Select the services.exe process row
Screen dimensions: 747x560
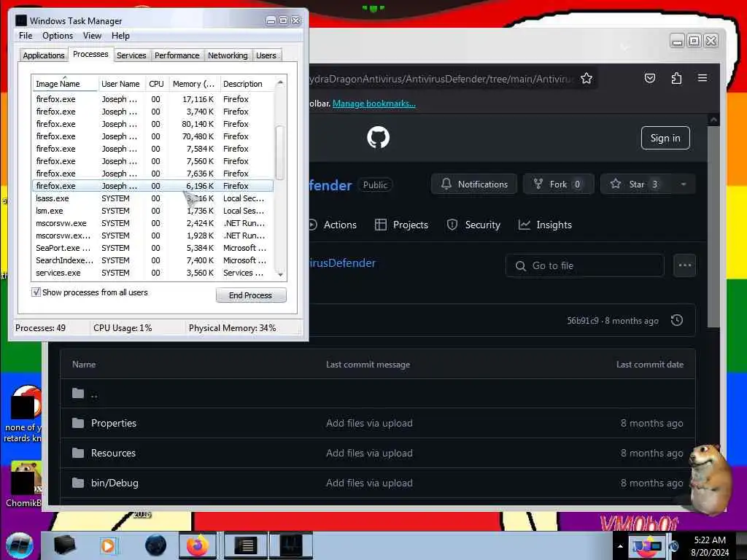coord(152,273)
